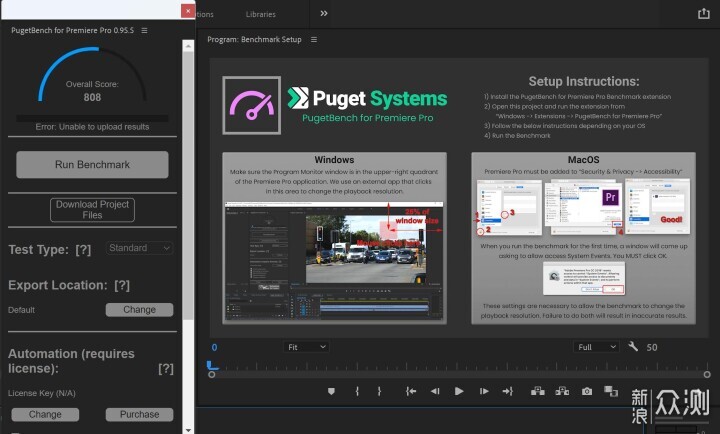This screenshot has width=720, height=434.
Task: Click the 'Program: Benchmark Setup' panel title
Action: tap(254, 39)
